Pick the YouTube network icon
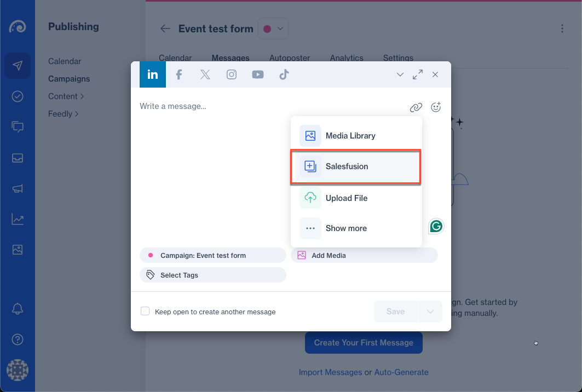582x392 pixels. [x=258, y=74]
